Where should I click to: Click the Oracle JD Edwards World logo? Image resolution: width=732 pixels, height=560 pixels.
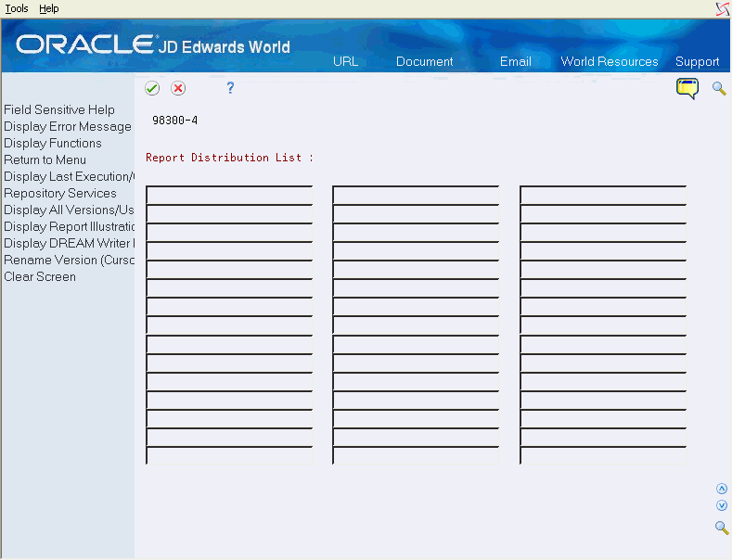click(x=153, y=45)
